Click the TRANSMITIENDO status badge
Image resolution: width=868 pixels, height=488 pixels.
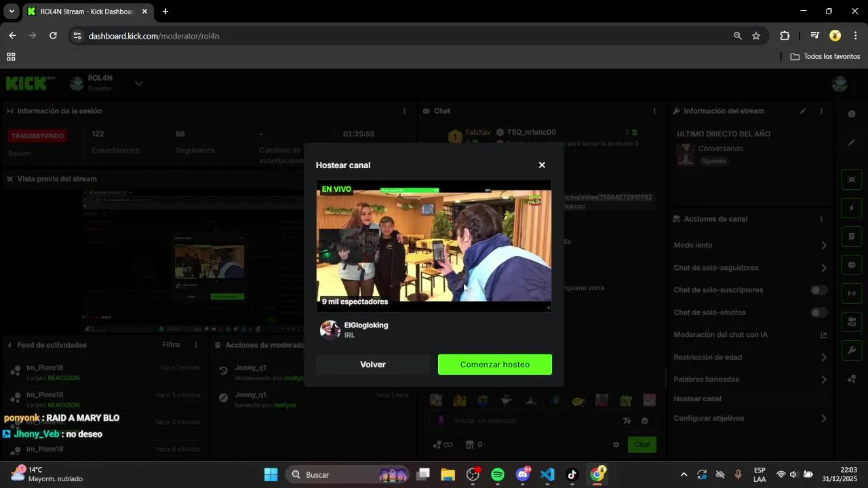tap(37, 136)
